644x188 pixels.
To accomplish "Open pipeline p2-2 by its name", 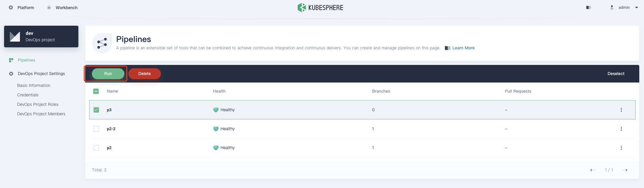I will 111,129.
